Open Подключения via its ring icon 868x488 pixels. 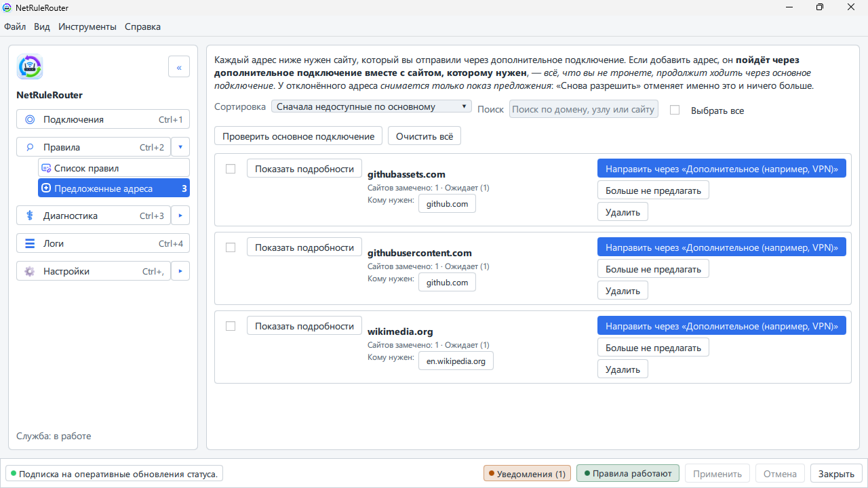30,119
